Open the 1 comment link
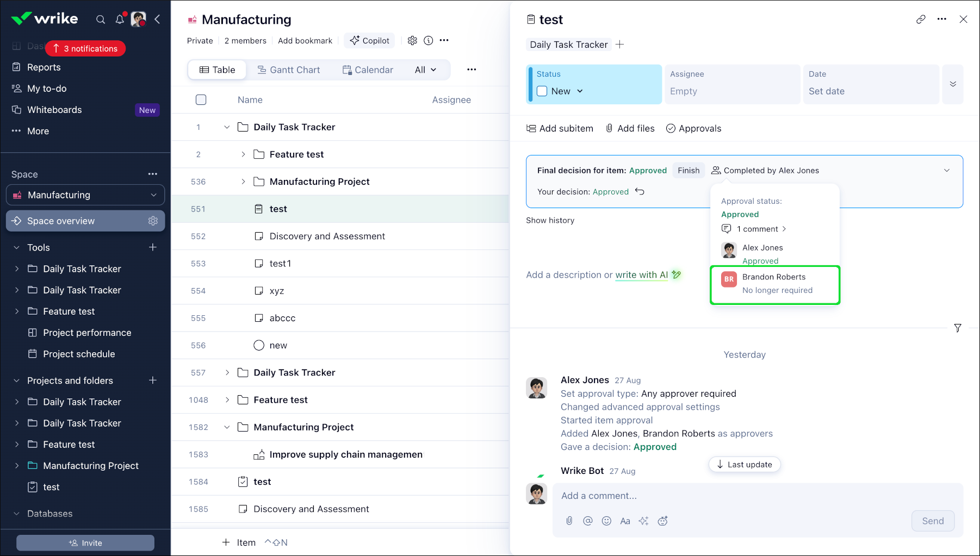This screenshot has width=980, height=556. tap(754, 229)
